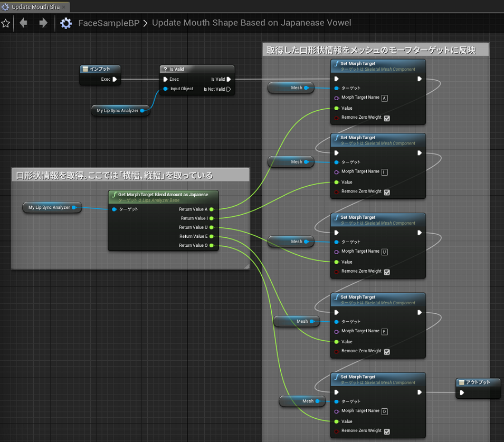
Task: Click the Return Value E output pin
Action: pos(212,236)
